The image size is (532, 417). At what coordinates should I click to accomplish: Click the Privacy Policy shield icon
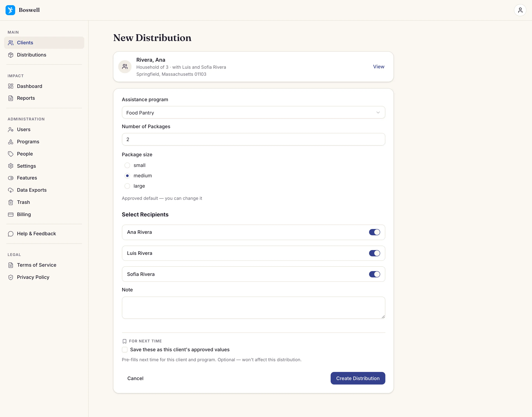11,277
